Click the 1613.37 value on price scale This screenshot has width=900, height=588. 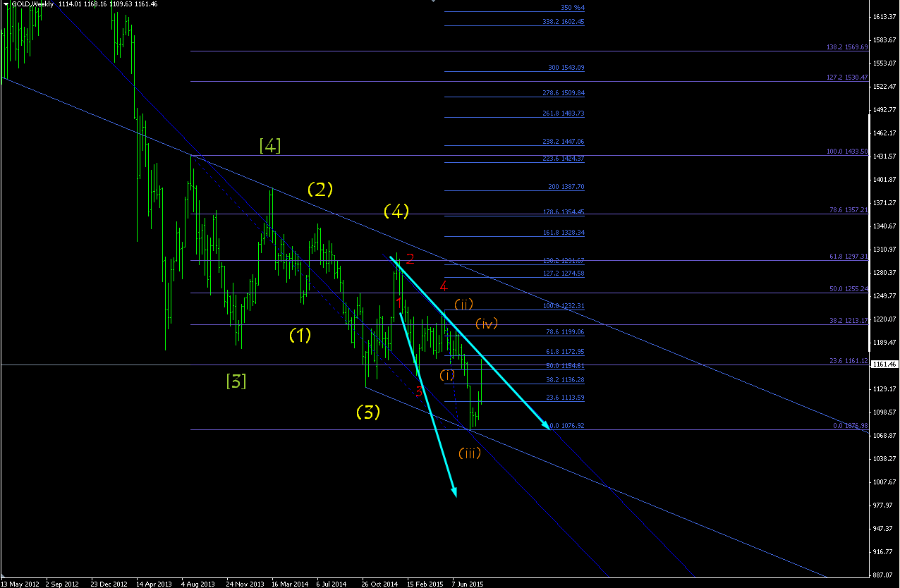click(886, 16)
